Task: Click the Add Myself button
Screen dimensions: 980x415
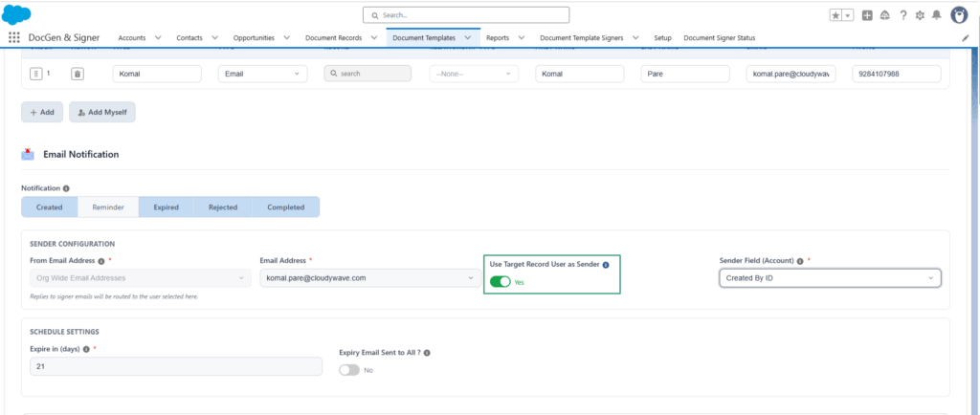Action: click(102, 112)
